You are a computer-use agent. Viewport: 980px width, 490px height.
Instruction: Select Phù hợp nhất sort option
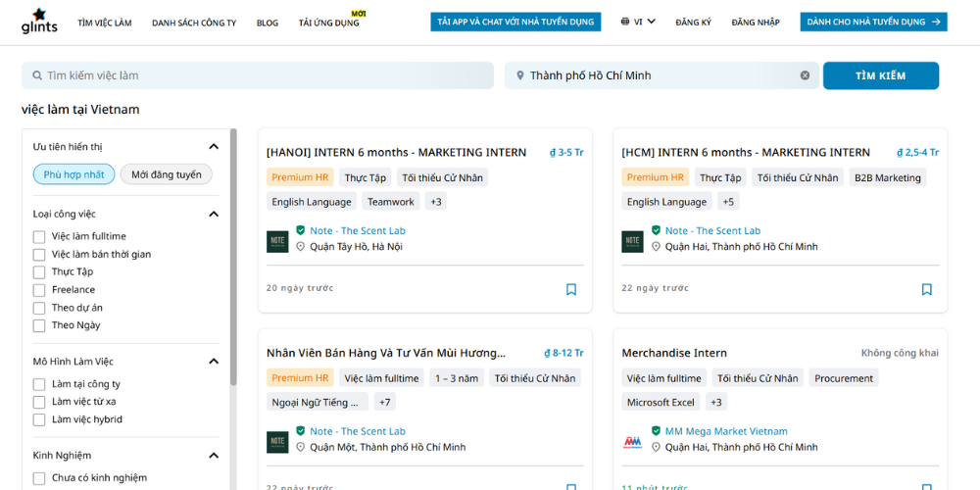pos(73,174)
